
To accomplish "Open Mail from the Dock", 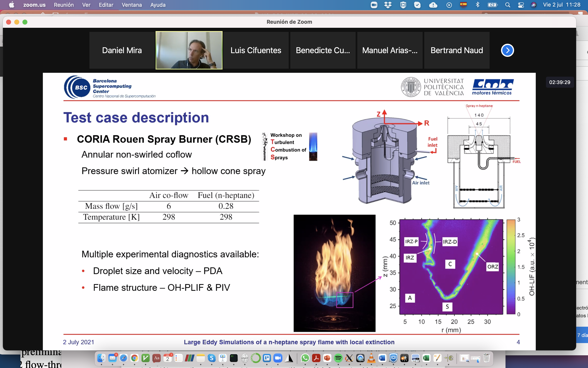I will pyautogui.click(x=112, y=358).
